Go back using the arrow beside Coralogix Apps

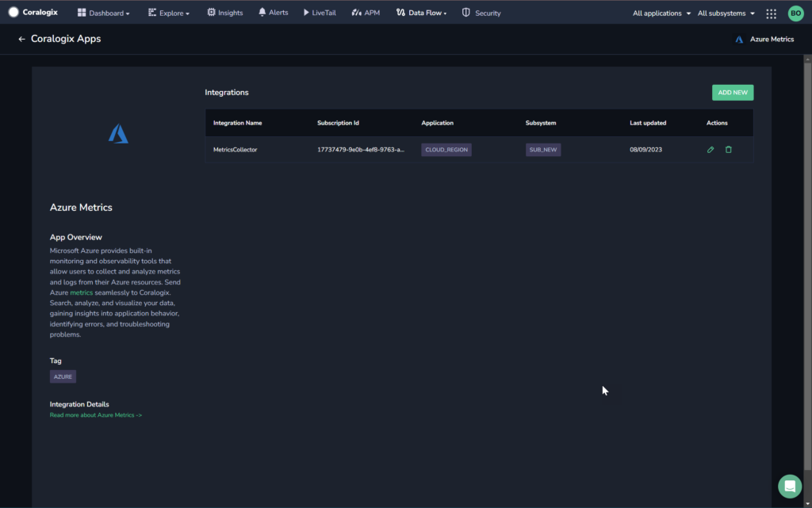(x=21, y=39)
